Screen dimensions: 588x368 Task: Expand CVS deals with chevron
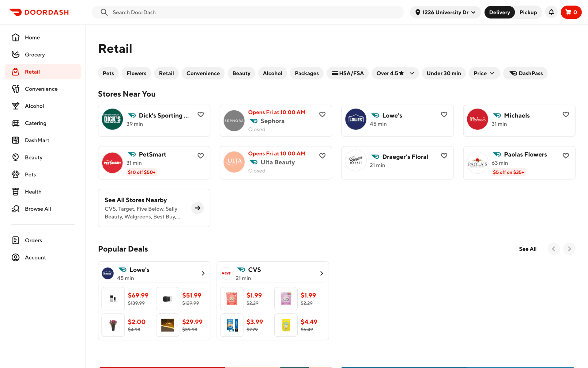(322, 273)
